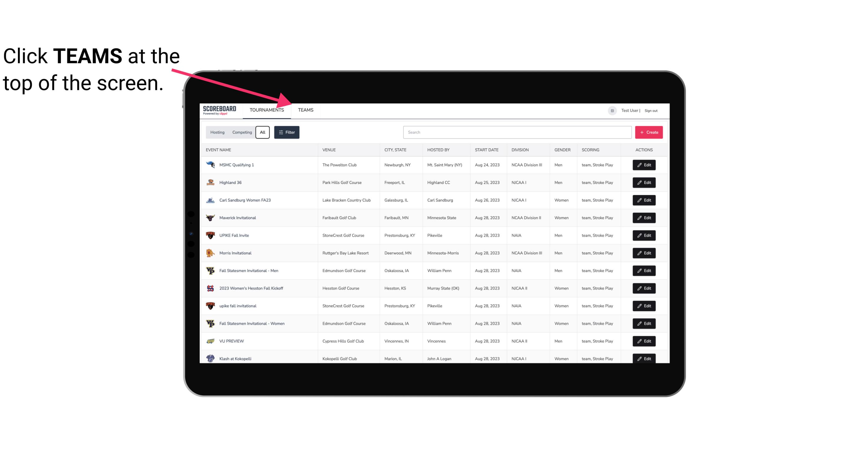Image resolution: width=868 pixels, height=467 pixels.
Task: Click the Edit icon for VU PREVIEW
Action: click(x=644, y=341)
